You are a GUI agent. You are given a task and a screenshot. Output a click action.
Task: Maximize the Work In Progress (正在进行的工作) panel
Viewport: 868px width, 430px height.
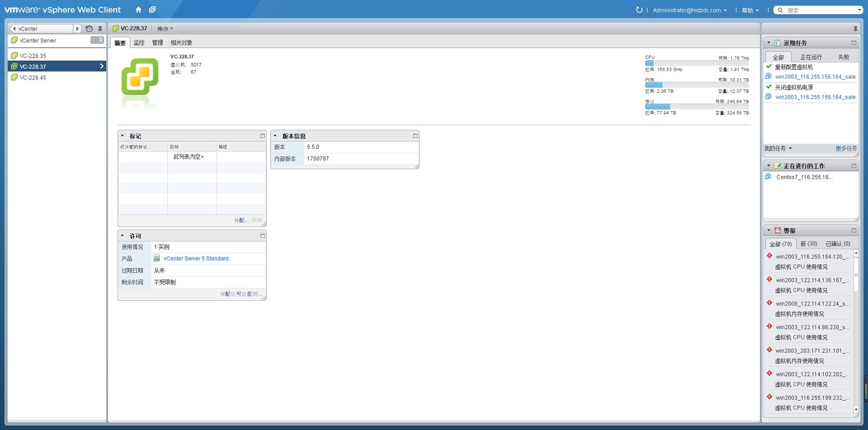(854, 166)
